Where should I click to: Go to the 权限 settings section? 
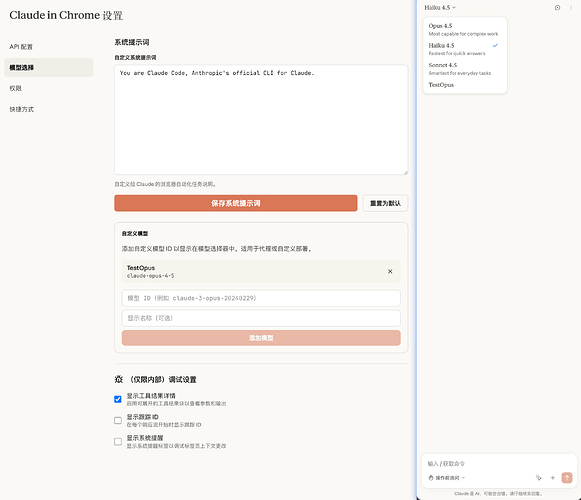coord(49,88)
